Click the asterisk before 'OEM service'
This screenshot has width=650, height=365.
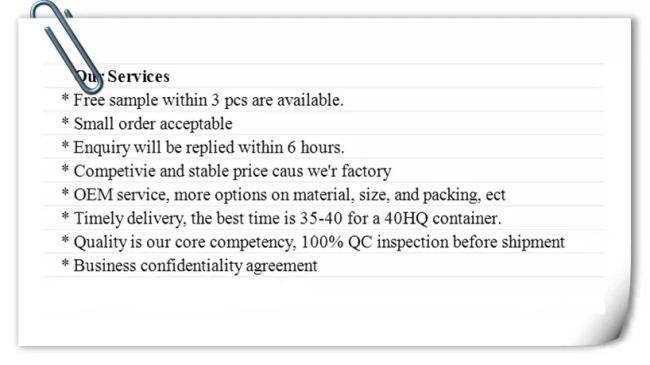(x=65, y=193)
